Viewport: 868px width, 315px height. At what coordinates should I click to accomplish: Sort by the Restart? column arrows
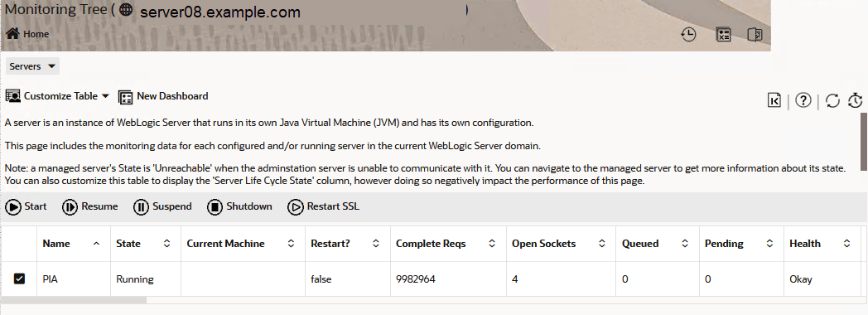tap(375, 244)
